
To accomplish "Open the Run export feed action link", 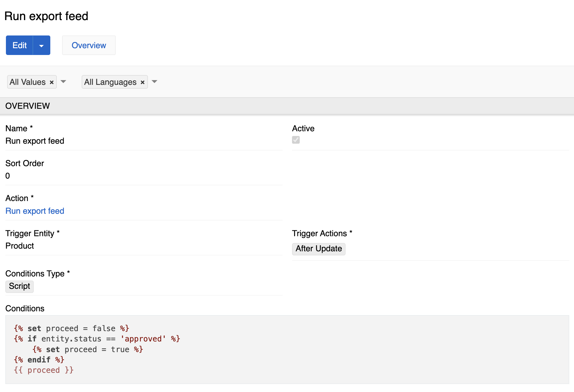I will pos(35,211).
